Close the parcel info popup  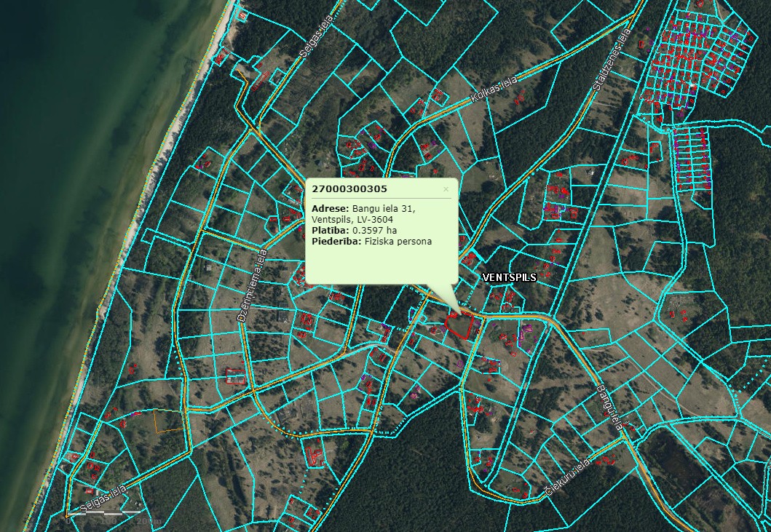coord(446,189)
